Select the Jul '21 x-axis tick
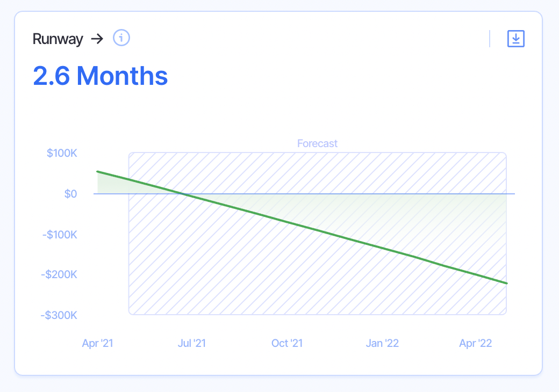The width and height of the screenshot is (559, 392). [x=192, y=343]
